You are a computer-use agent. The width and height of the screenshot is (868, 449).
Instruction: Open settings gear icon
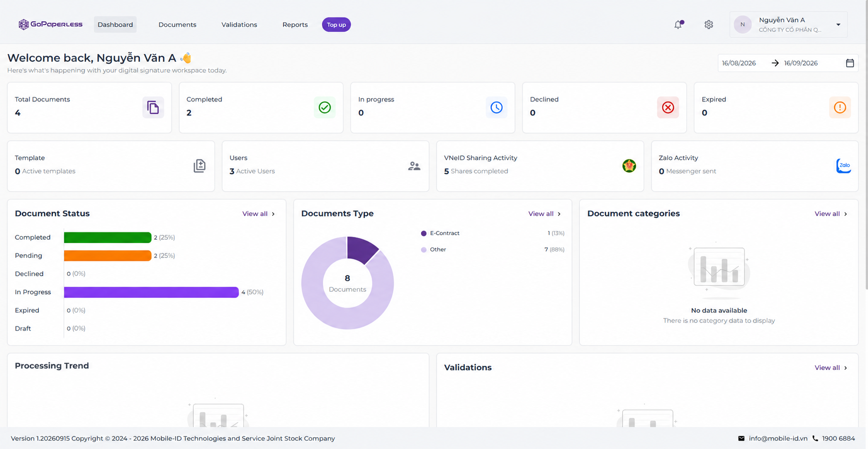709,24
